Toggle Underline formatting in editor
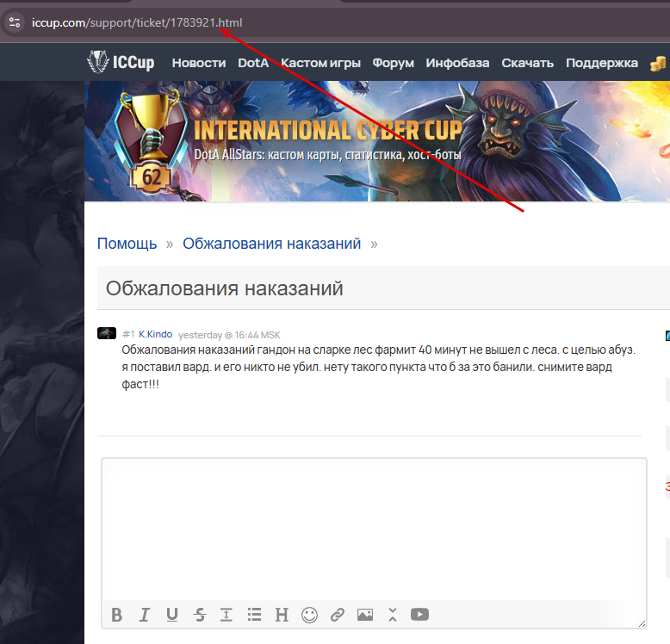 tap(172, 615)
